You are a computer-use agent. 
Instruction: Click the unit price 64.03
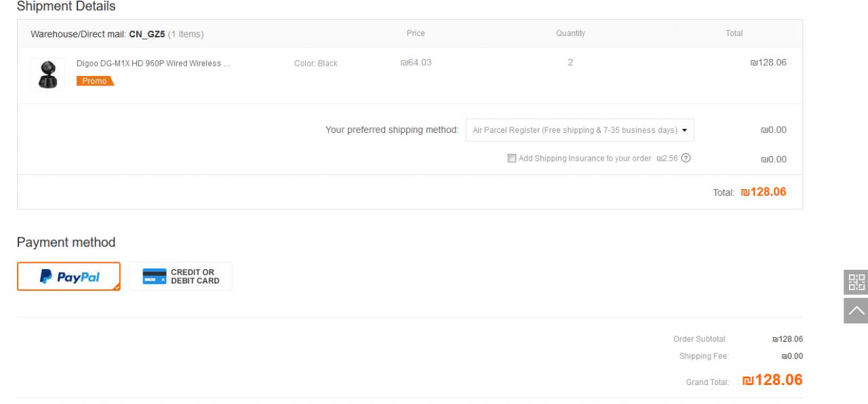[416, 63]
